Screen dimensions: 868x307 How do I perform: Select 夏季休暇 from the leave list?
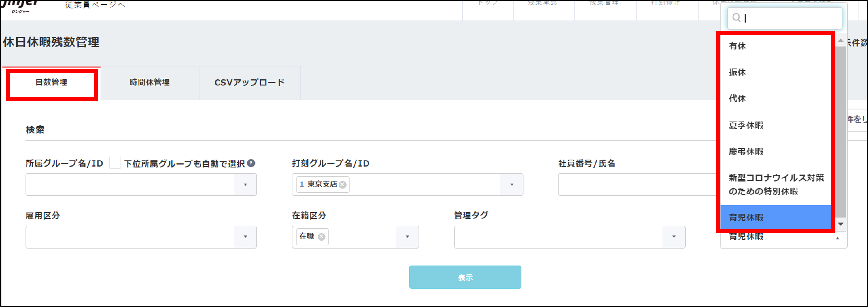pos(746,125)
